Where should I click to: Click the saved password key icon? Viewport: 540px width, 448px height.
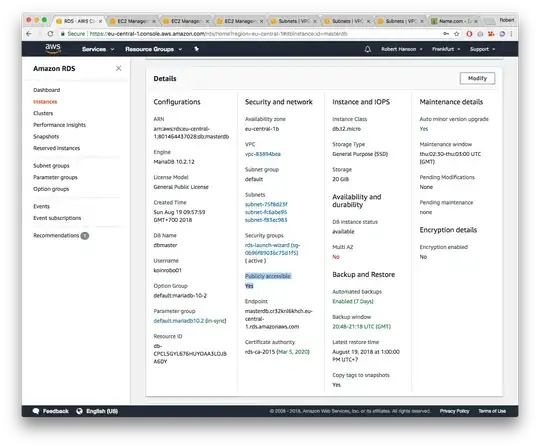pos(446,34)
